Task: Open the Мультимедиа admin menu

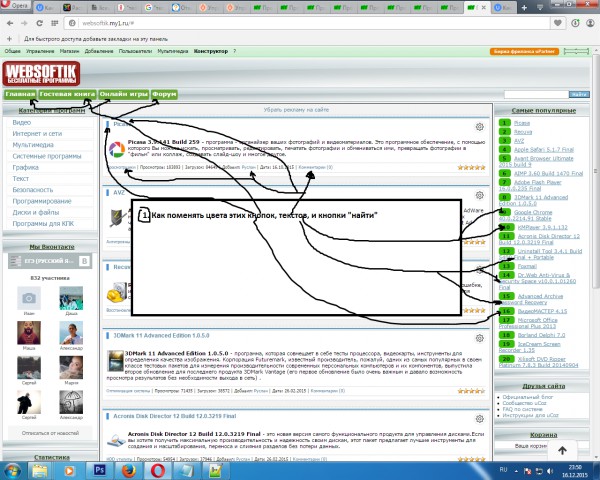Action: tap(173, 51)
